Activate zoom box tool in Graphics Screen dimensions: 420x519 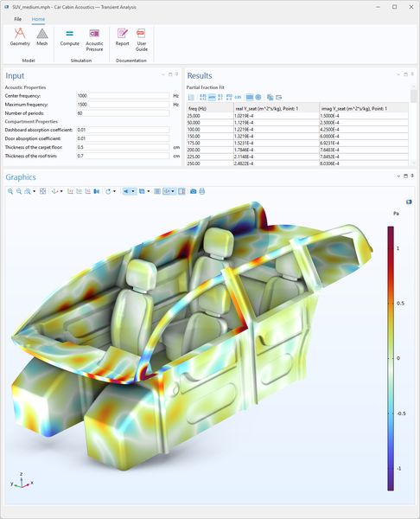28,191
